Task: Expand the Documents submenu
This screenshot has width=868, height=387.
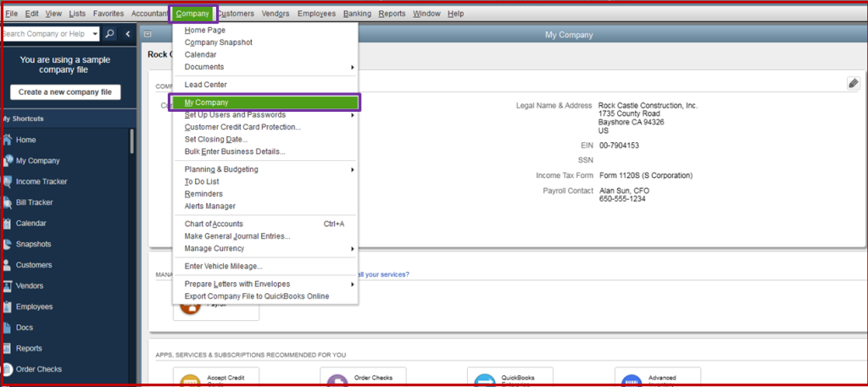Action: click(x=353, y=67)
